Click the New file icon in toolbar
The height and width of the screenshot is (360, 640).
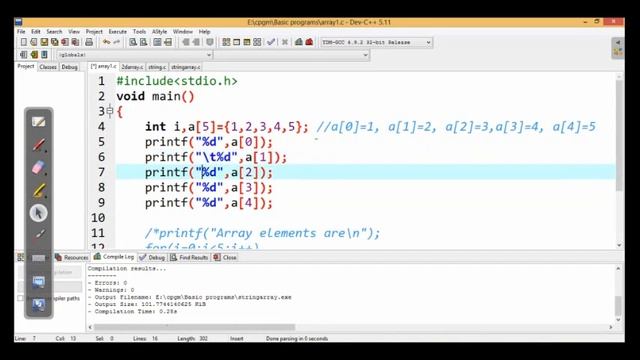[24, 42]
